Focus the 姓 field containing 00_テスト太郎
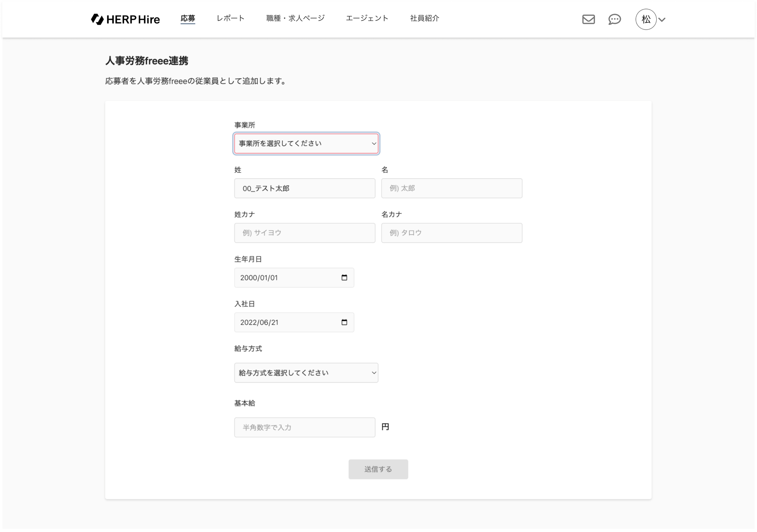The width and height of the screenshot is (757, 532). pyautogui.click(x=304, y=188)
